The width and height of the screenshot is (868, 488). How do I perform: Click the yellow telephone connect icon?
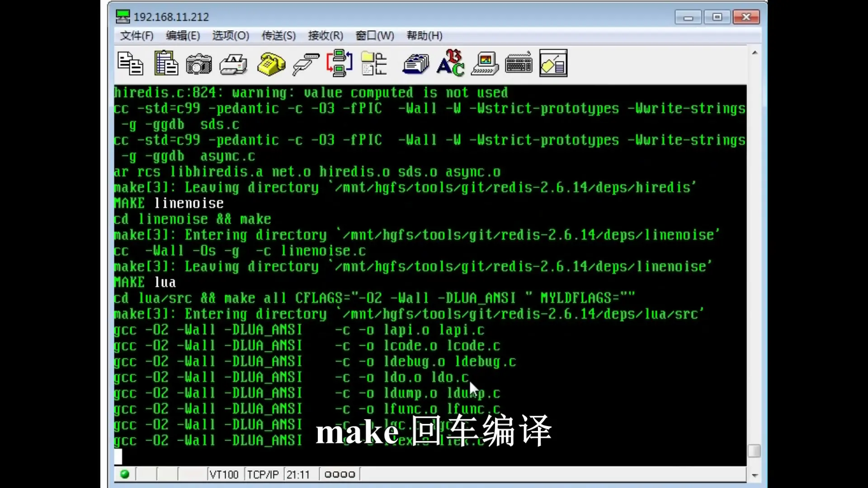271,64
